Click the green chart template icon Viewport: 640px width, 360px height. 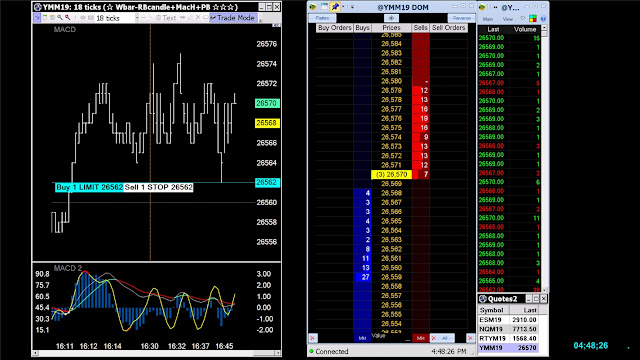(45, 18)
